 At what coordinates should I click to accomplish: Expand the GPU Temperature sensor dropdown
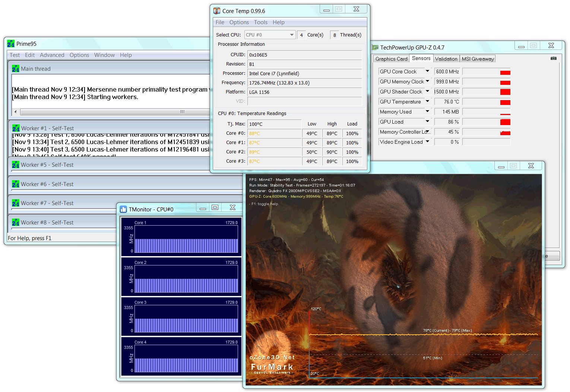click(427, 101)
